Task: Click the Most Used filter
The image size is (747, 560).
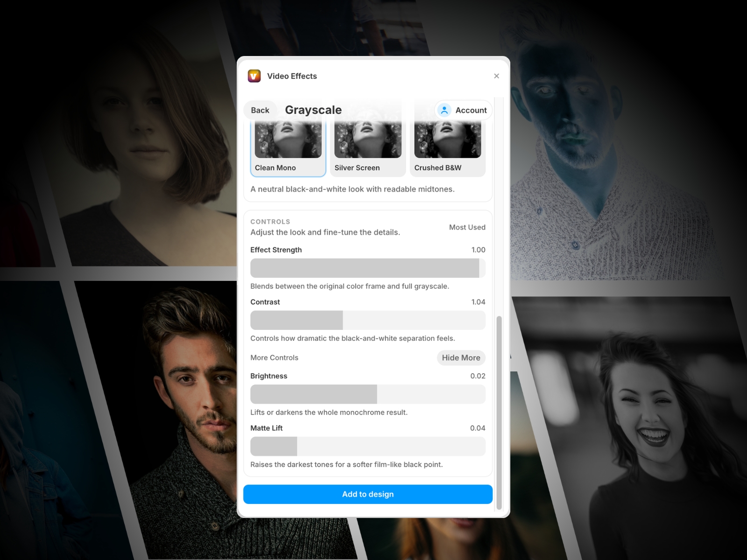Action: 467,227
